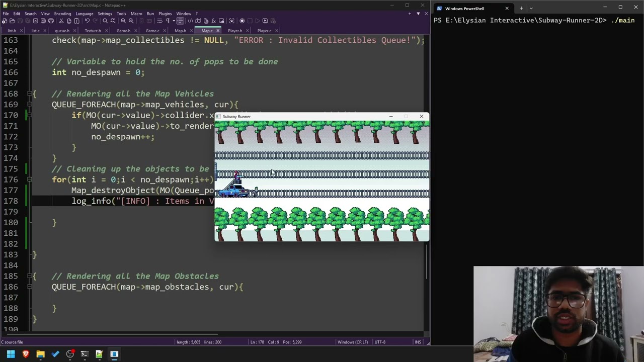Click the Print icon in the toolbar
This screenshot has height=362, width=644.
[x=51, y=21]
